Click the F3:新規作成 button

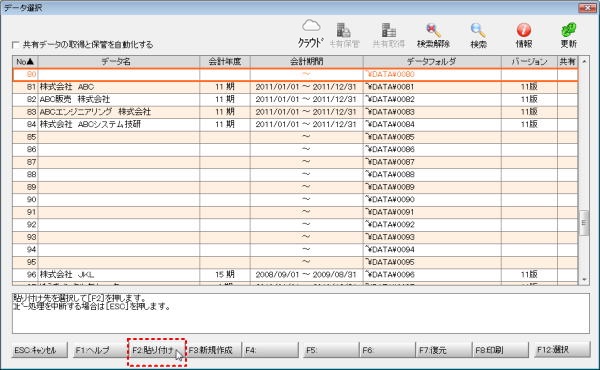(x=214, y=350)
